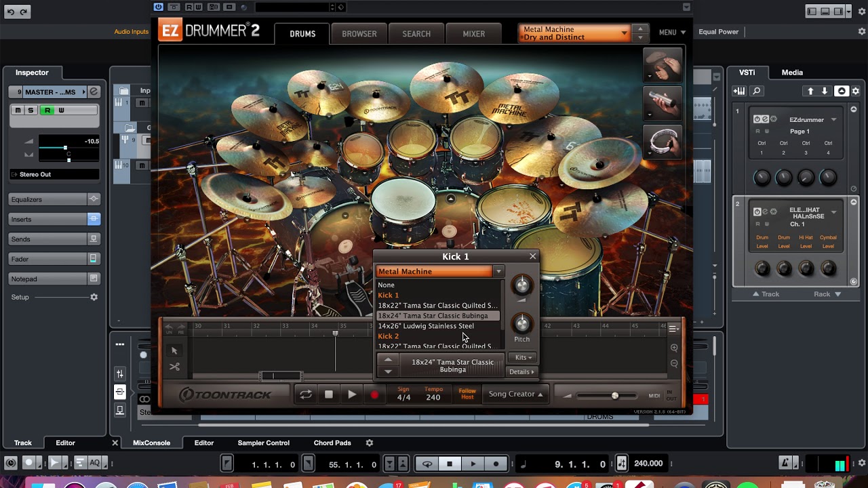Open Inspector Setup gear
The image size is (868, 488).
click(x=94, y=297)
